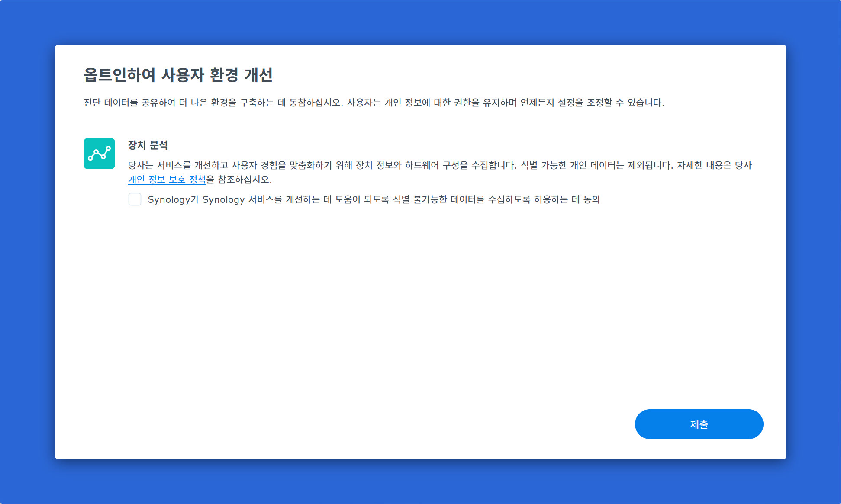The image size is (841, 504).
Task: Click the blue margin right of the dialog
Action: (x=813, y=251)
